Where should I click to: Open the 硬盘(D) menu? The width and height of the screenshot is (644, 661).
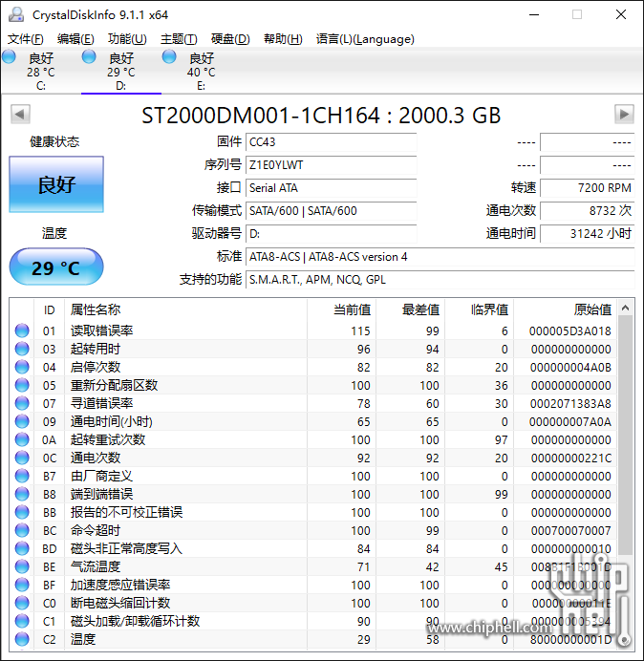(230, 39)
